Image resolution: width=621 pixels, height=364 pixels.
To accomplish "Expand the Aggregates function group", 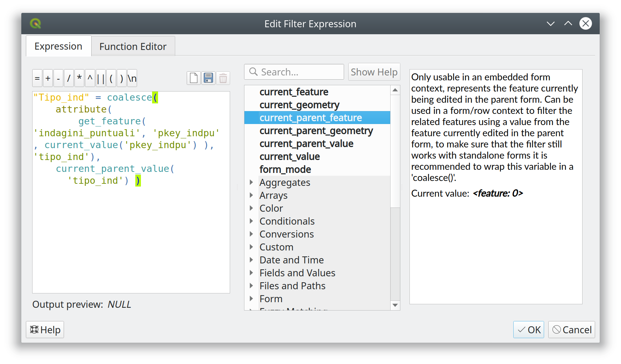I will [251, 182].
